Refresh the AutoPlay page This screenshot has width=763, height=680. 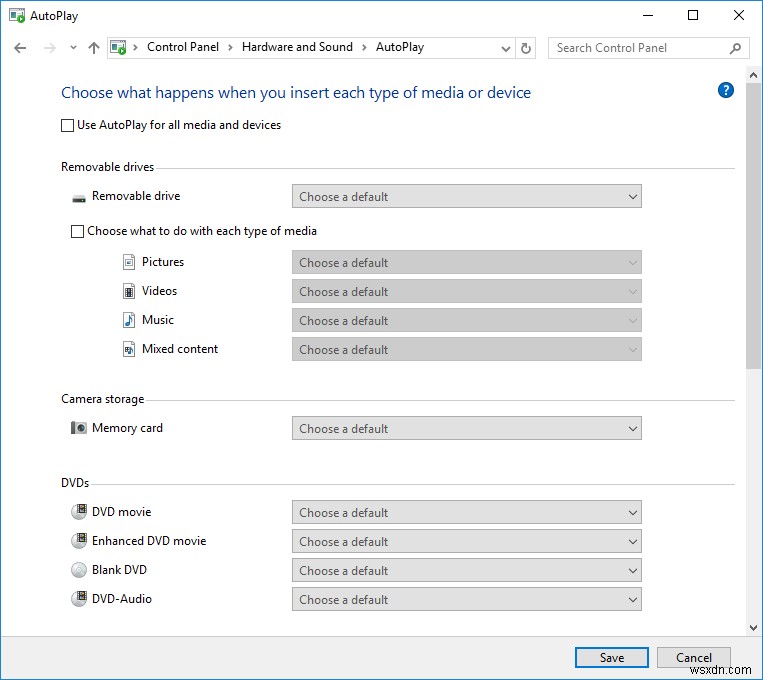tap(526, 48)
